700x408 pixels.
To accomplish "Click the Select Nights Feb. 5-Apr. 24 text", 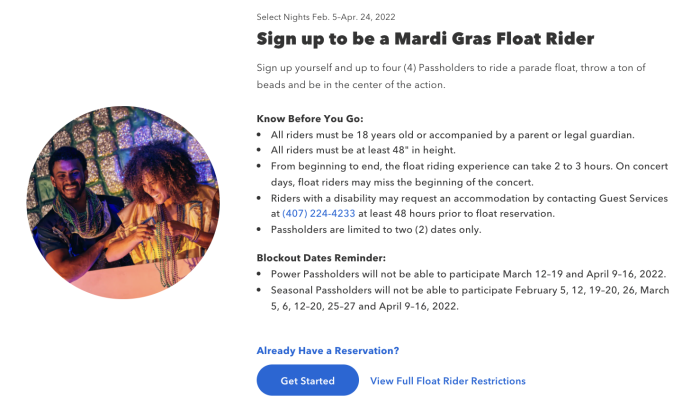I will (326, 17).
